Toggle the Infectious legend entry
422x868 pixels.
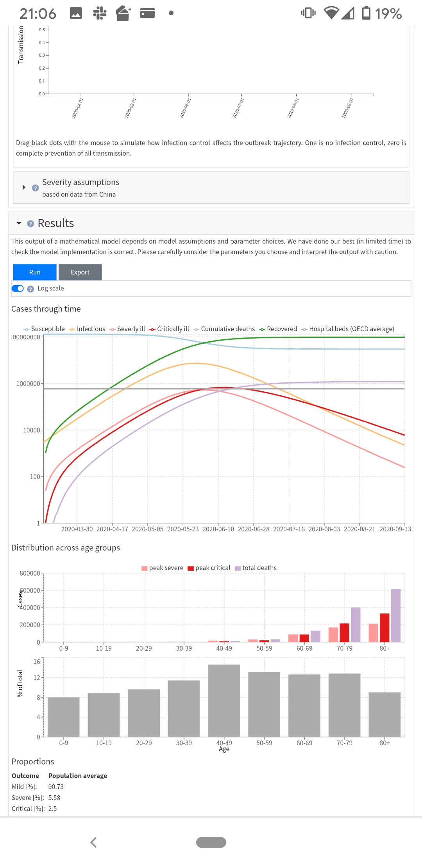coord(87,329)
